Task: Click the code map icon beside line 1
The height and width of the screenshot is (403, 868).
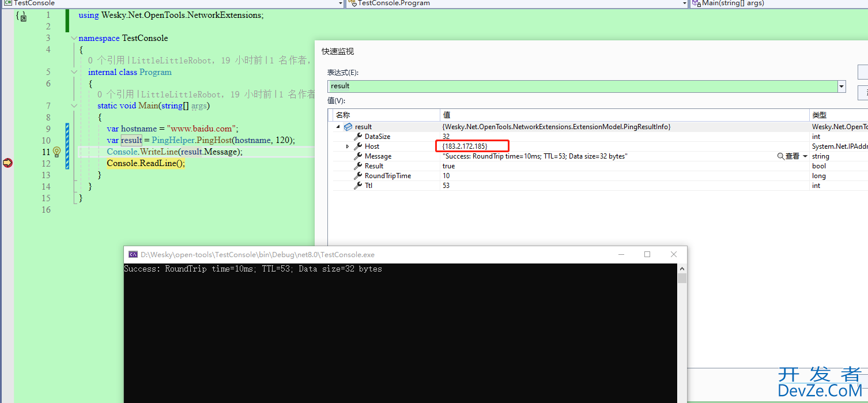Action: click(x=21, y=16)
